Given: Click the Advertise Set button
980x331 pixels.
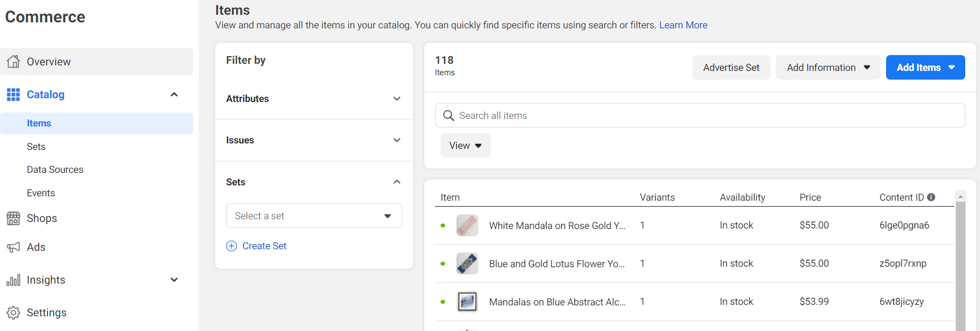Looking at the screenshot, I should point(731,68).
